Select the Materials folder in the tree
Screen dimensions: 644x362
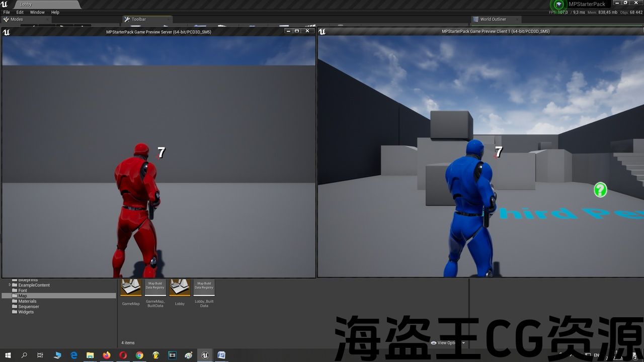(x=27, y=301)
